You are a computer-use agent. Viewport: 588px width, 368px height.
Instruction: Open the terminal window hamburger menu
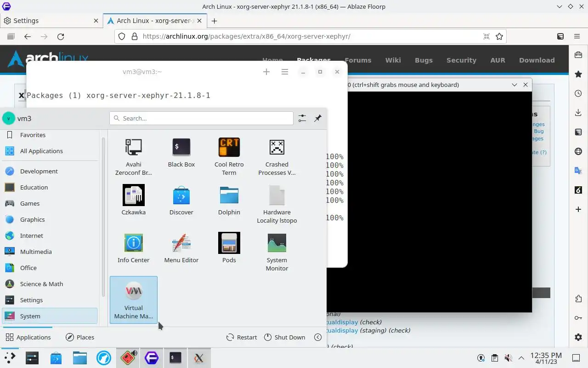pyautogui.click(x=285, y=72)
